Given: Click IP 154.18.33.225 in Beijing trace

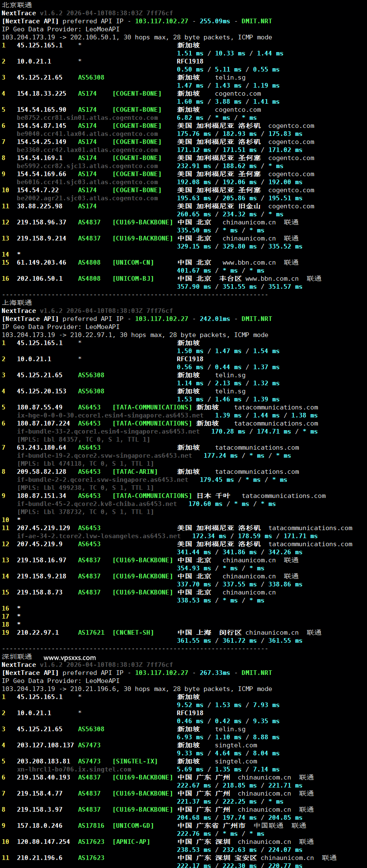Looking at the screenshot, I should [x=41, y=94].
